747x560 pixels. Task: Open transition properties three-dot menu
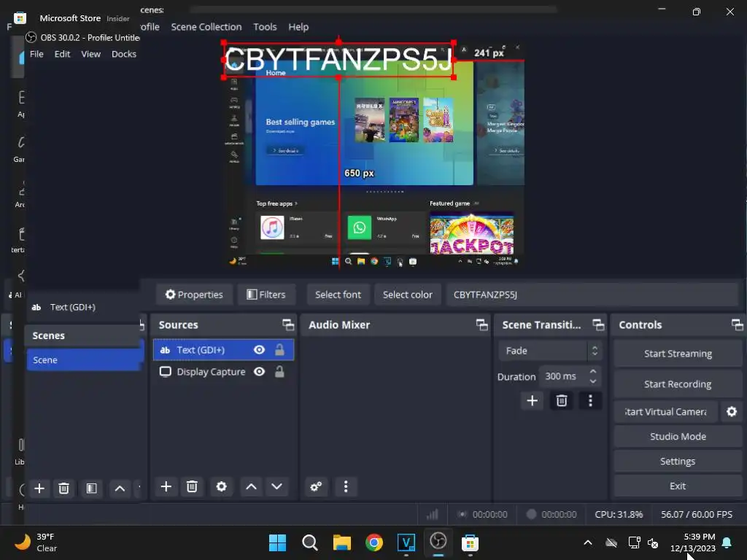590,401
